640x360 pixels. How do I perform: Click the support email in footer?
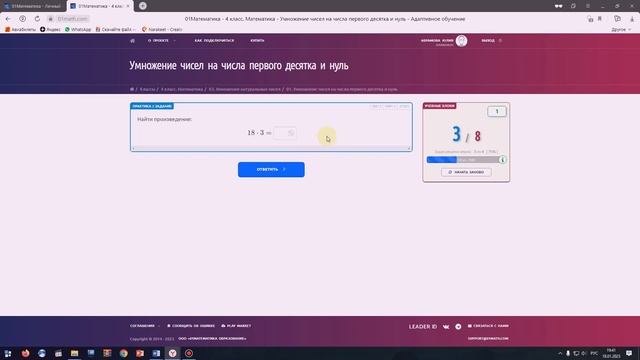488,338
